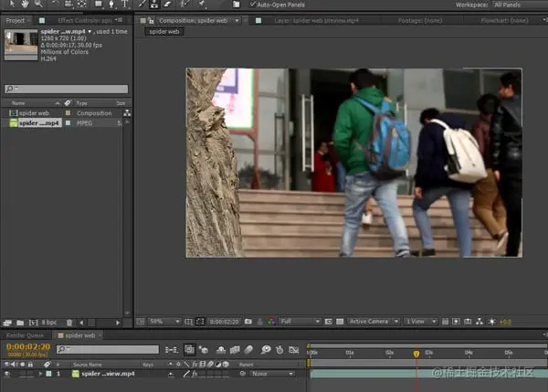Toggle Transparency Grid in viewer
The image size is (548, 392).
click(340, 322)
